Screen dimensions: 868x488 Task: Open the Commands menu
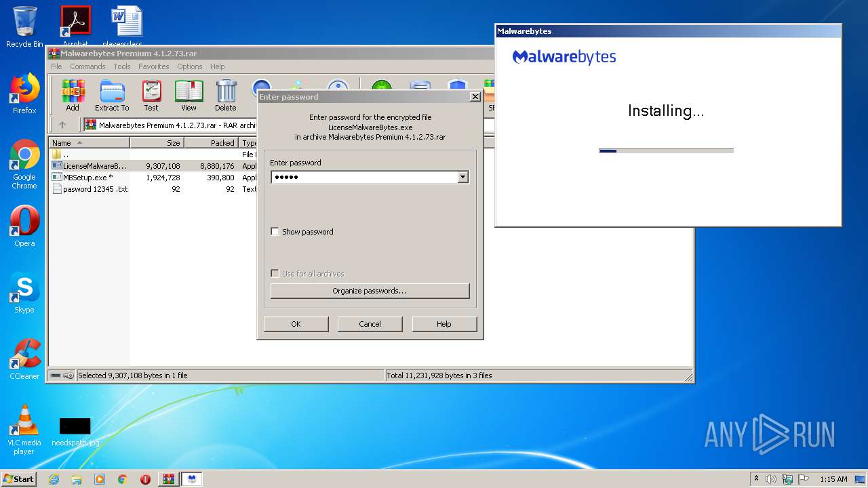click(87, 66)
